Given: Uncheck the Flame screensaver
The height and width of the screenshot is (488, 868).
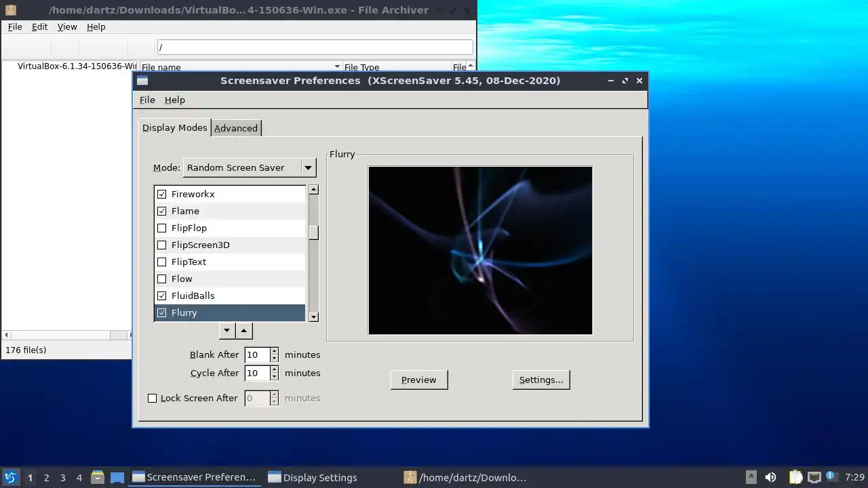Looking at the screenshot, I should click(161, 211).
